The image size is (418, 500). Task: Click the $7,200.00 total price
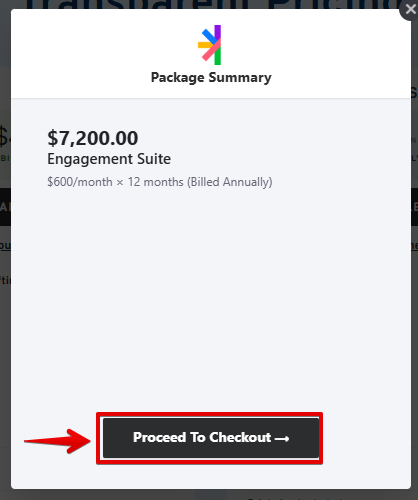click(93, 138)
